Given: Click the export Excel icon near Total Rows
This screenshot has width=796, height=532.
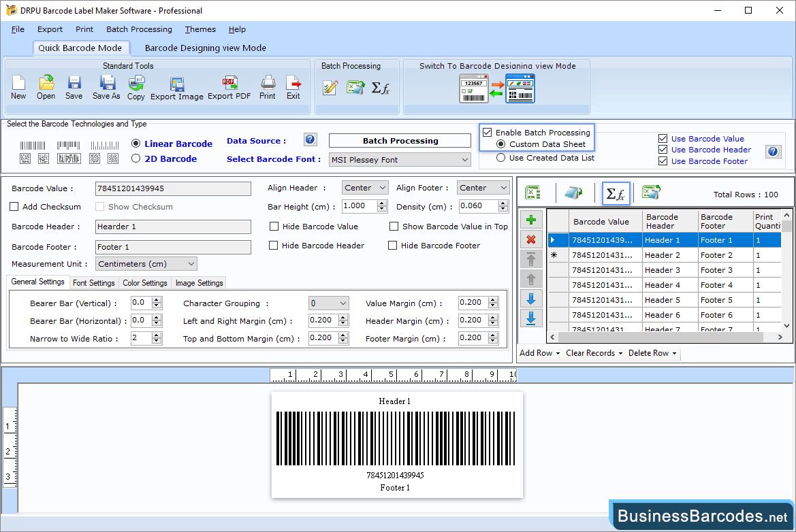Looking at the screenshot, I should click(652, 193).
